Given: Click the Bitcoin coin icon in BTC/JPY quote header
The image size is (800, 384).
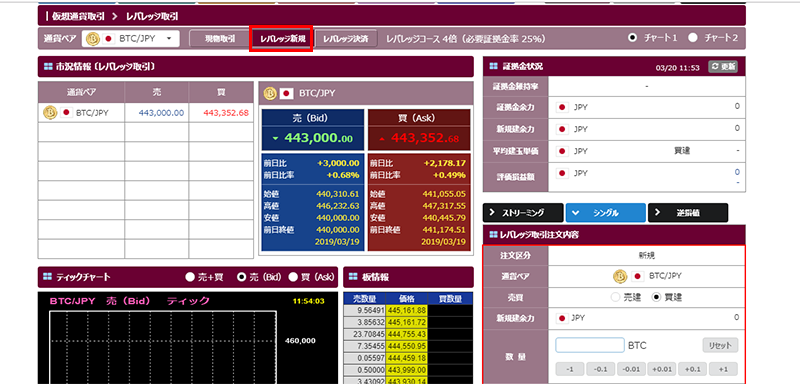Looking at the screenshot, I should 270,93.
